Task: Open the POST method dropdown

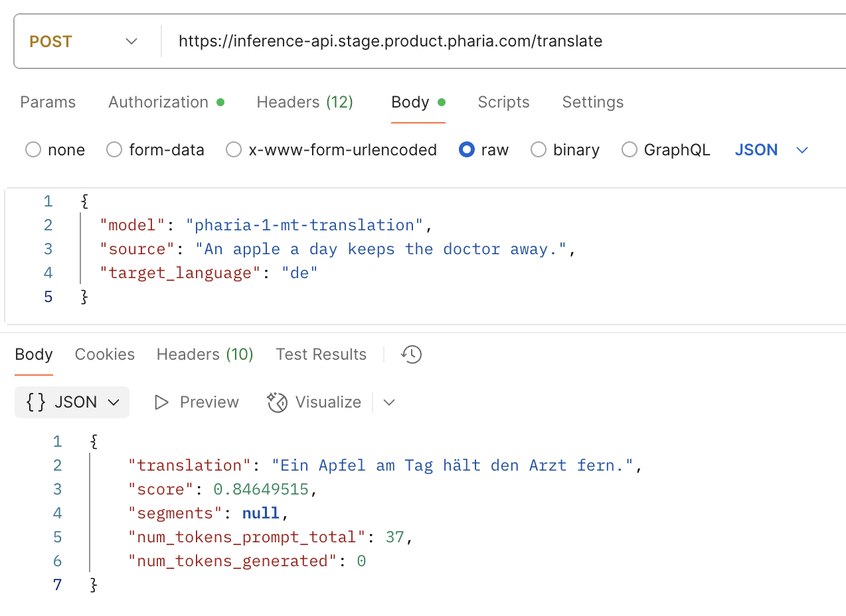Action: (x=131, y=40)
